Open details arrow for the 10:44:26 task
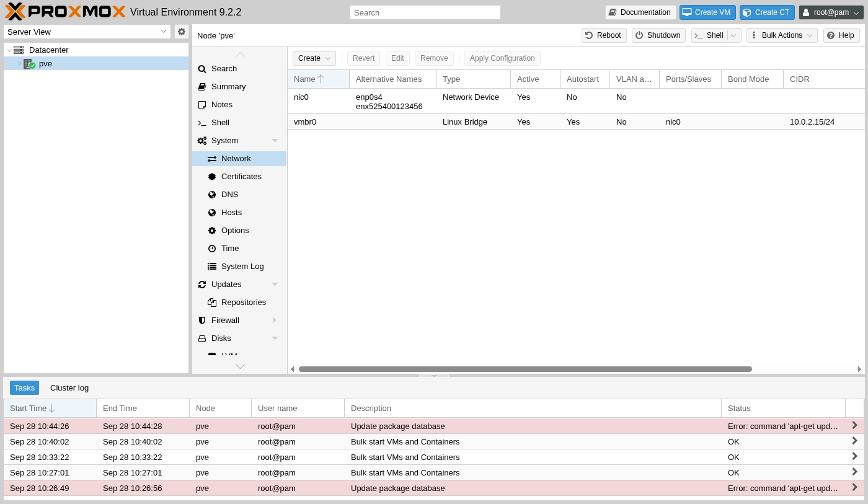 854,425
